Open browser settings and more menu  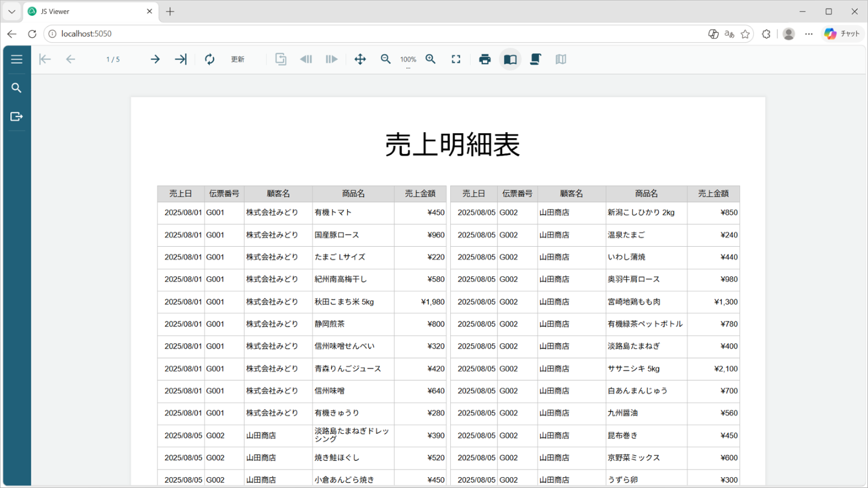coord(809,34)
